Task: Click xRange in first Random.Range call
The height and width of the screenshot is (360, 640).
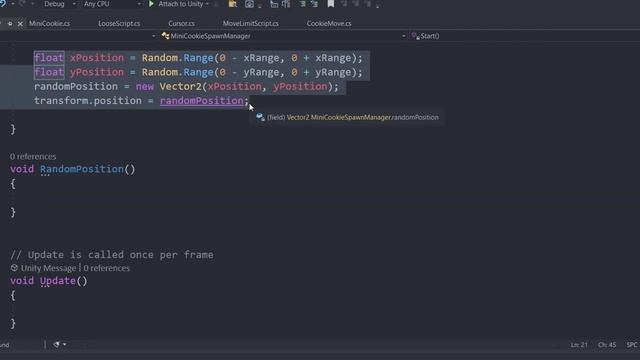Action: (261, 58)
